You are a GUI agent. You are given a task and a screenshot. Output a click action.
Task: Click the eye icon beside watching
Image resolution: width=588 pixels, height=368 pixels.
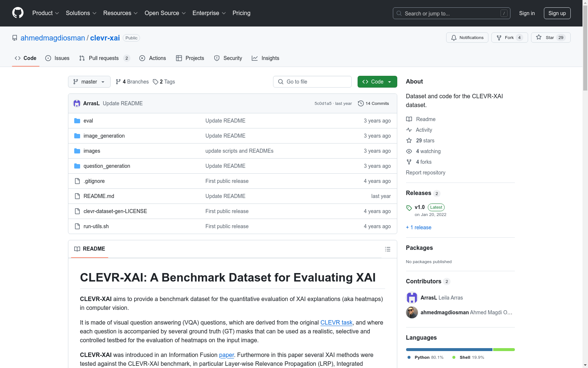(409, 151)
